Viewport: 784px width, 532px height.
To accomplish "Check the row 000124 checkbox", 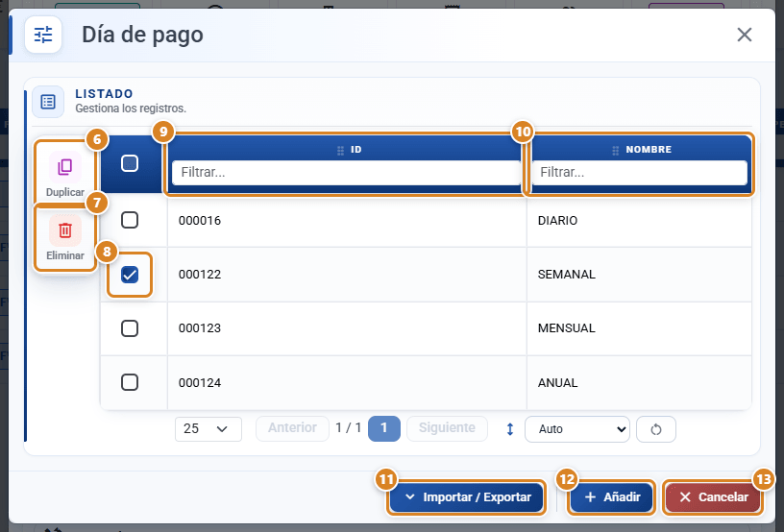I will (x=130, y=382).
